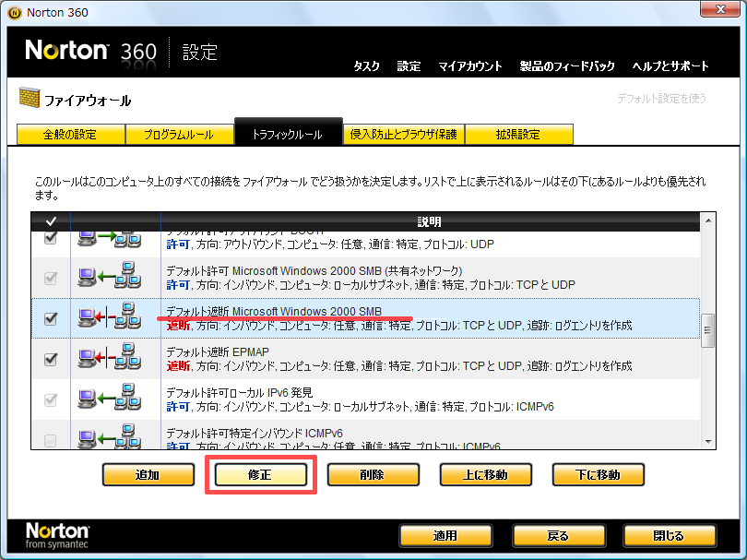The width and height of the screenshot is (747, 560).
Task: Click the checkmark icon in list header
Action: (x=51, y=221)
